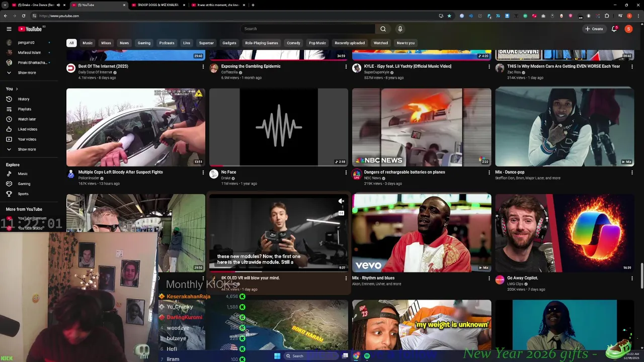Reload the page in browser
Viewport: 644px width, 362px height.
pos(23,16)
